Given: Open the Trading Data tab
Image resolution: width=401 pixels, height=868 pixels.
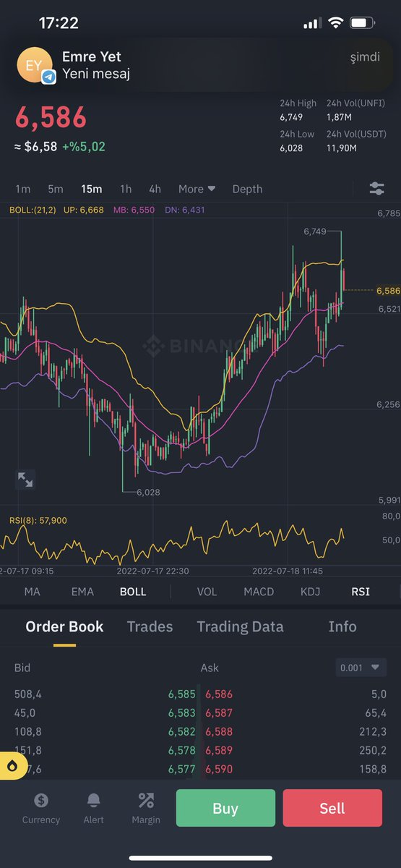Looking at the screenshot, I should point(240,626).
